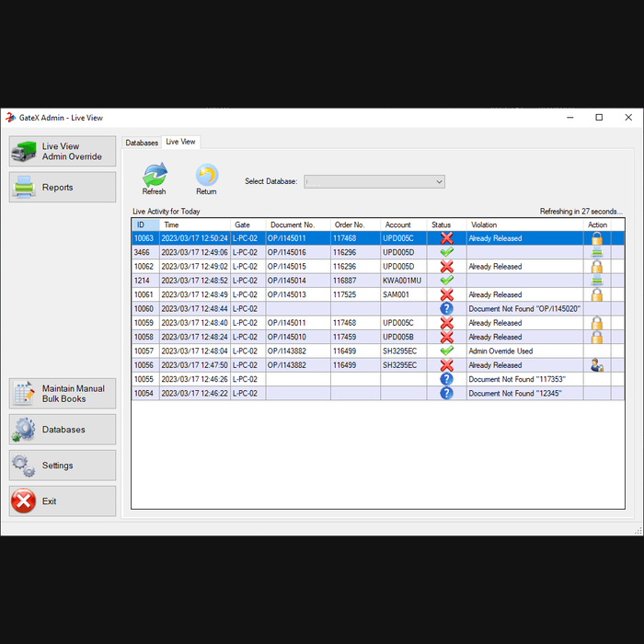Viewport: 644px width, 644px height.
Task: Click question mark status in row 10054
Action: click(x=446, y=394)
